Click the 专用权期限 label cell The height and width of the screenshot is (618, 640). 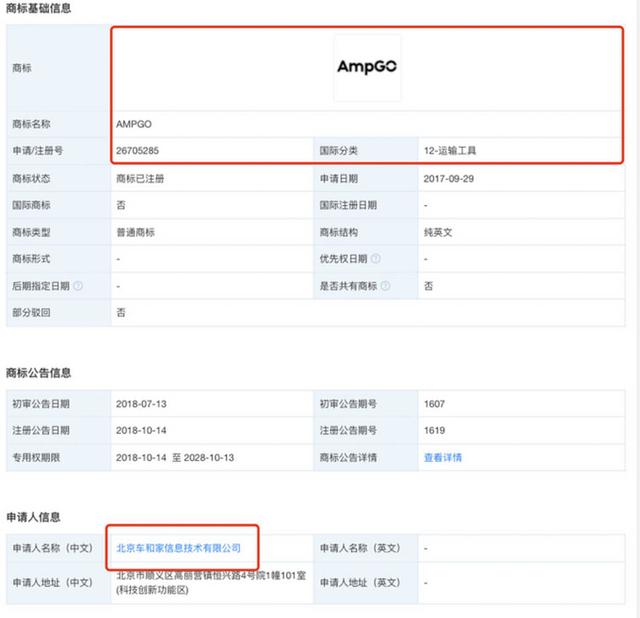[59, 457]
